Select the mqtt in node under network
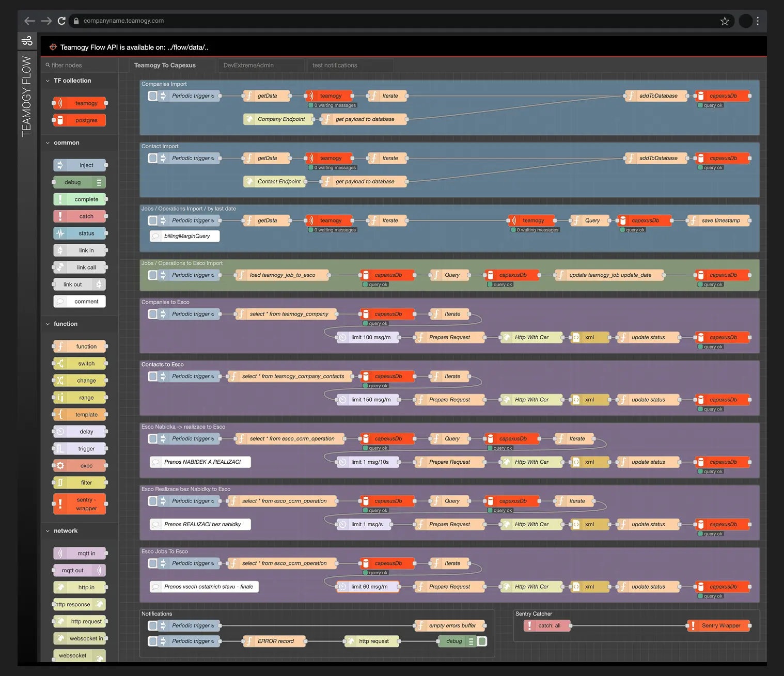Image resolution: width=784 pixels, height=676 pixels. click(x=79, y=553)
